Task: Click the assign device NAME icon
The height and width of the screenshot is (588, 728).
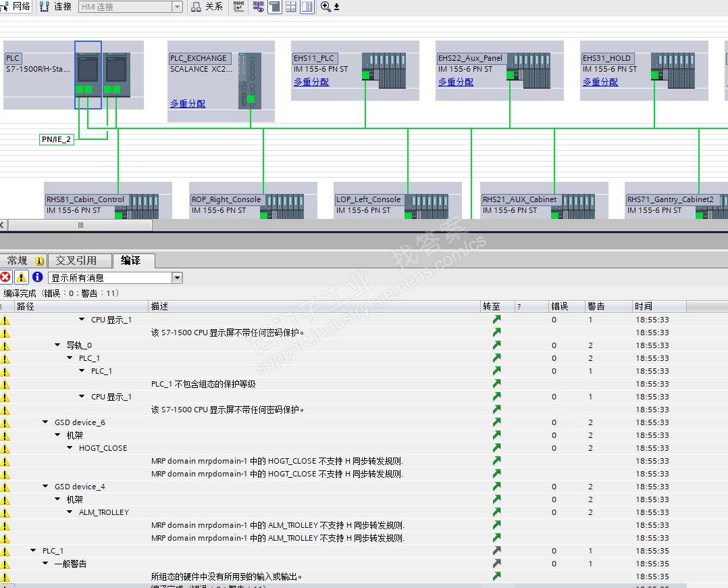Action: (x=238, y=7)
